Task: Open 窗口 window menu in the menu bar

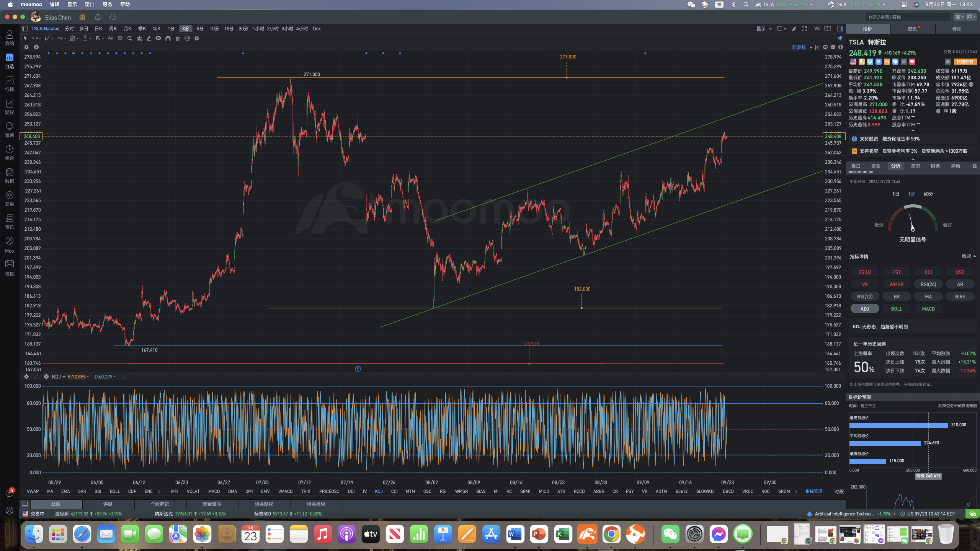Action: tap(90, 5)
